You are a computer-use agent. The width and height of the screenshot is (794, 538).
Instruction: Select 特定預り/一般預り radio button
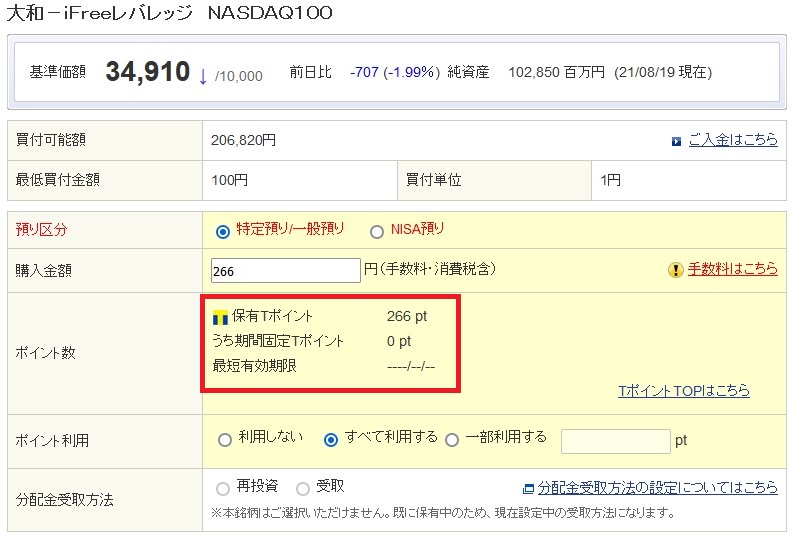click(x=223, y=232)
